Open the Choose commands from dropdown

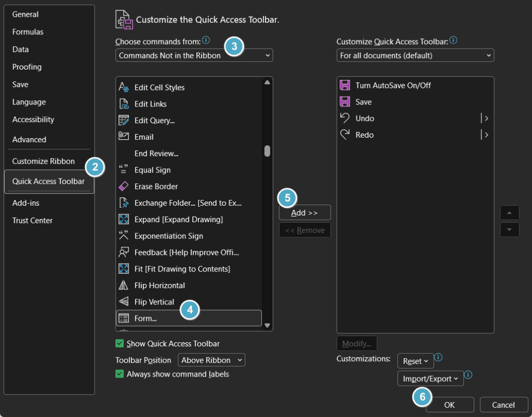(194, 55)
